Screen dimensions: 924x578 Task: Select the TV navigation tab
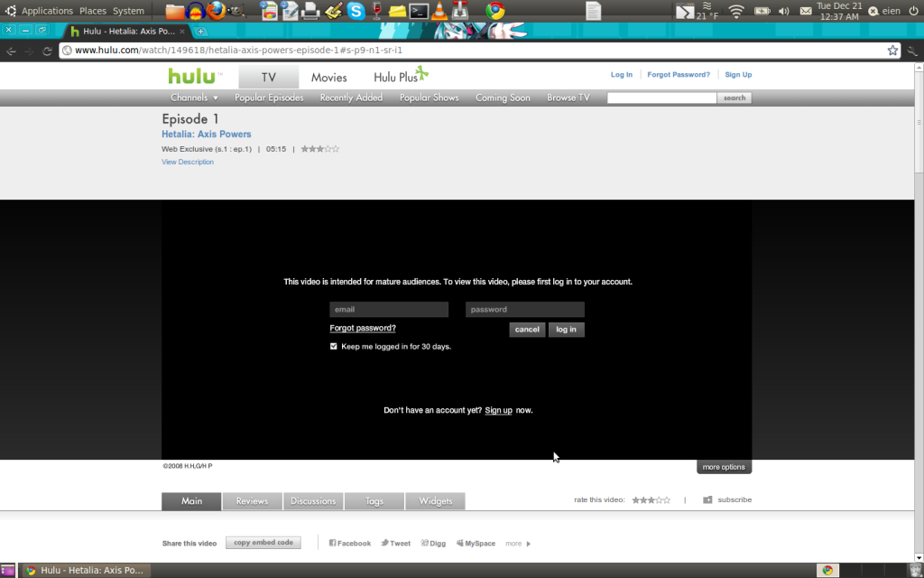(x=269, y=78)
